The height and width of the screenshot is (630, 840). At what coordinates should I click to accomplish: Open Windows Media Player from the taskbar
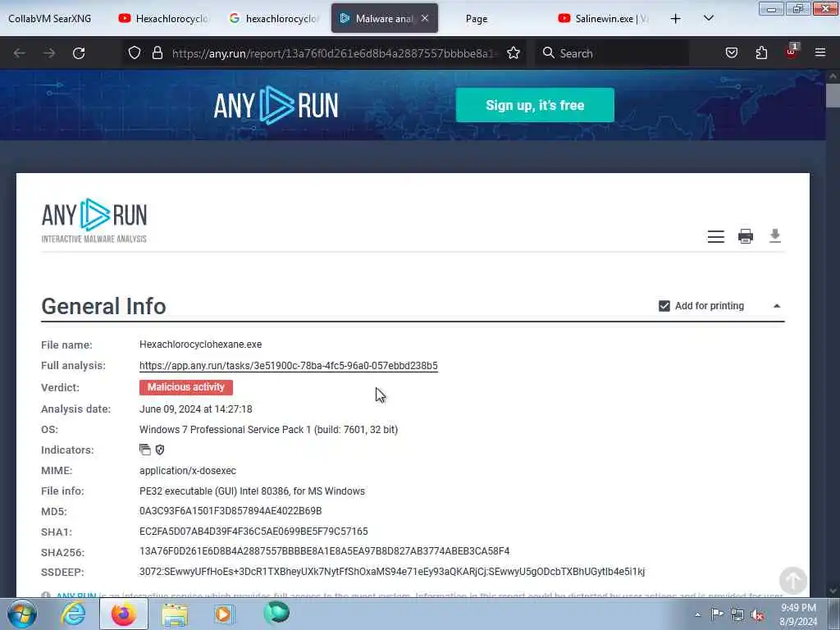(225, 614)
